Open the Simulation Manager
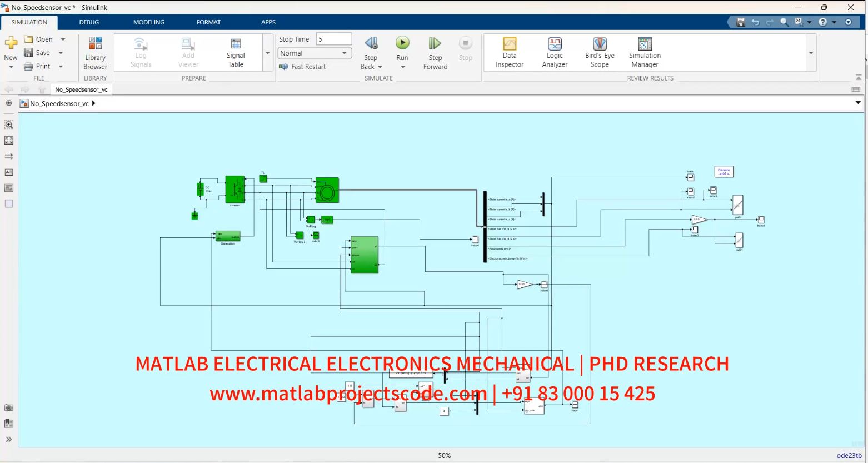The image size is (868, 463). click(x=643, y=52)
